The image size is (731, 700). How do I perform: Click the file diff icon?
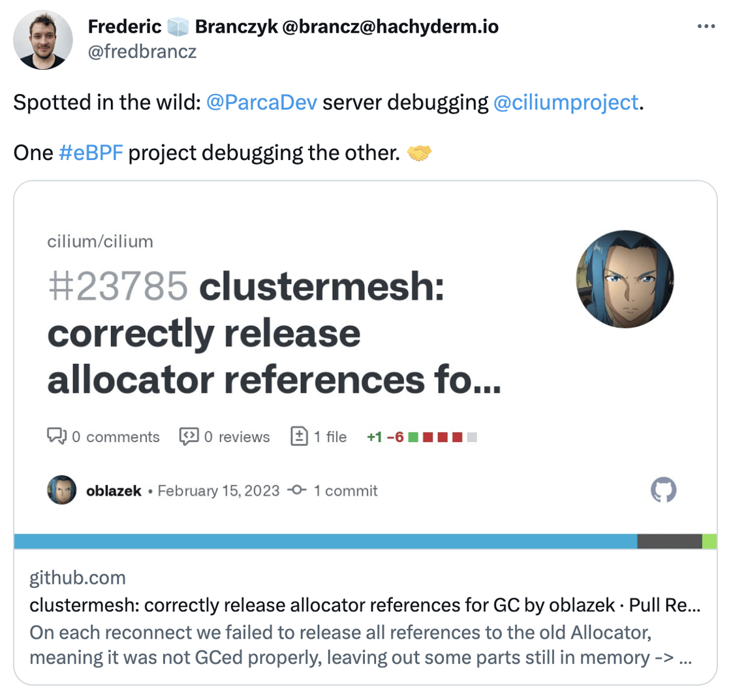click(x=298, y=436)
